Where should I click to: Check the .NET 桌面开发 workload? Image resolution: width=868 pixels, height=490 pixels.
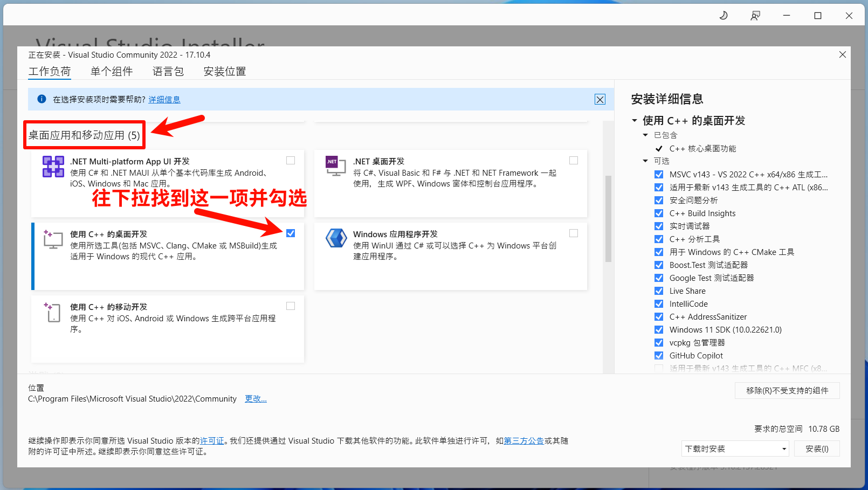click(x=574, y=160)
